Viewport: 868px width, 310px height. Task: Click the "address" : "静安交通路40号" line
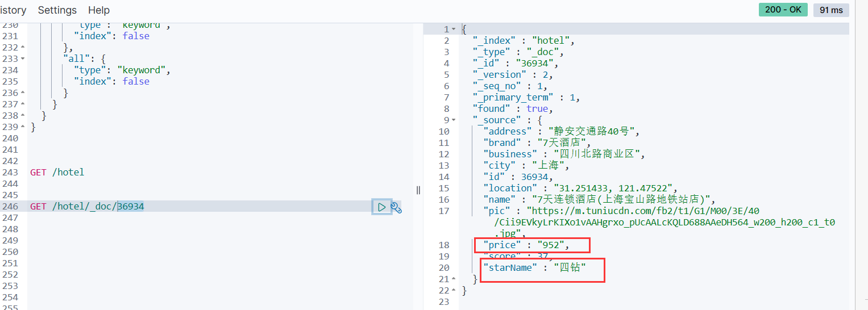point(562,131)
